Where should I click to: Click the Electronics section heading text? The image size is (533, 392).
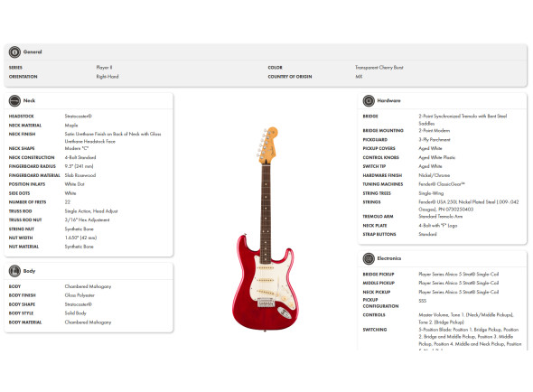[389, 258]
